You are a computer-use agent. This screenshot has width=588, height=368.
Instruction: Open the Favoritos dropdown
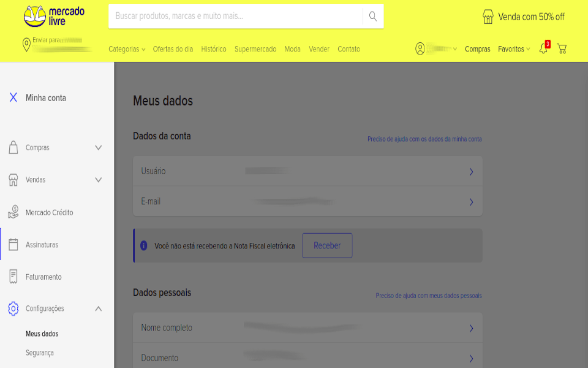coord(514,49)
